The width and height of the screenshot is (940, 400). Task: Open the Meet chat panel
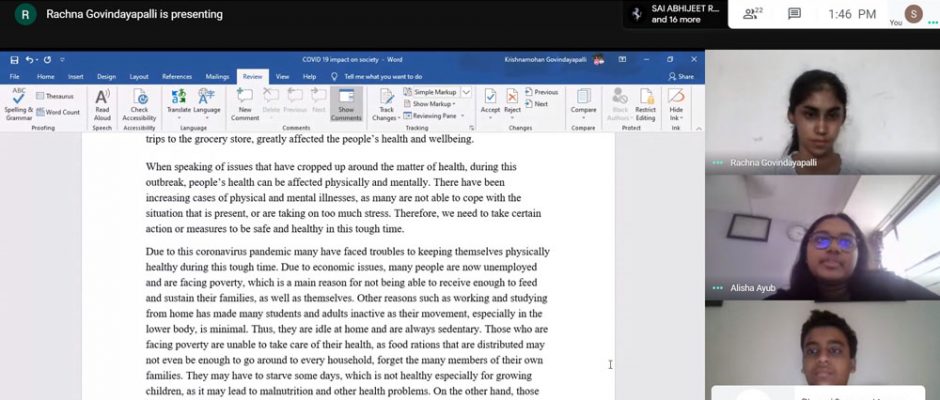pyautogui.click(x=794, y=14)
